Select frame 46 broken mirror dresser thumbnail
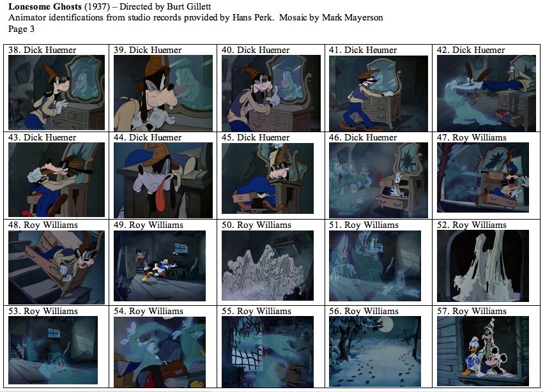Image resolution: width=545 pixels, height=392 pixels. pos(378,180)
